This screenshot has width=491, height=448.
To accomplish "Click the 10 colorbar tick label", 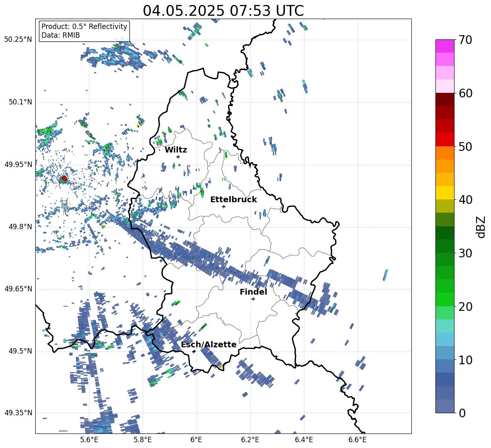I will click(465, 360).
